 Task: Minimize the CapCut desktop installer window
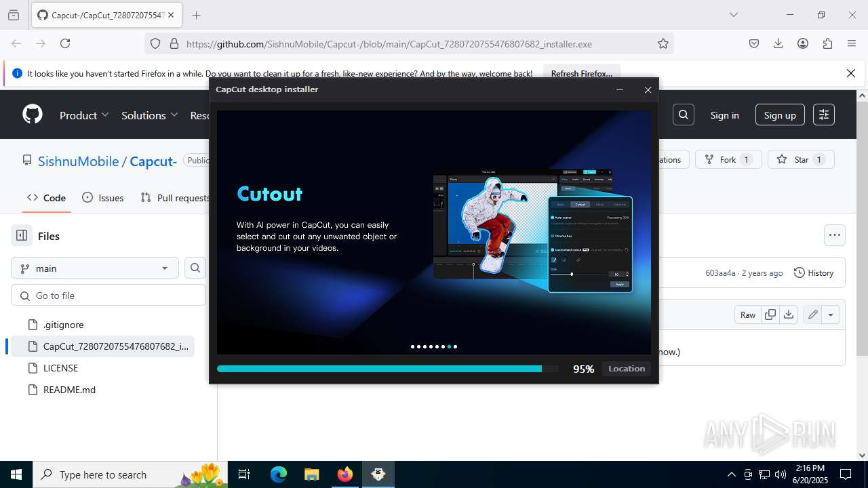tap(620, 89)
